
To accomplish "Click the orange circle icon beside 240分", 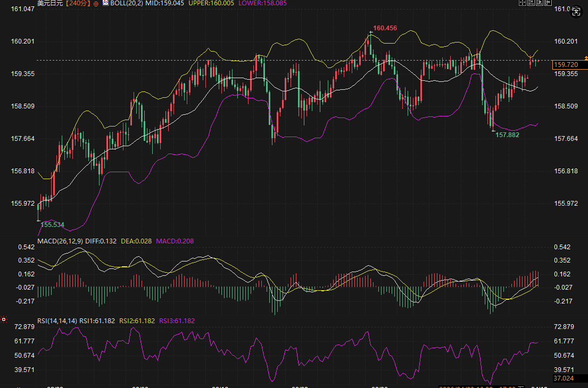I will click(95, 4).
